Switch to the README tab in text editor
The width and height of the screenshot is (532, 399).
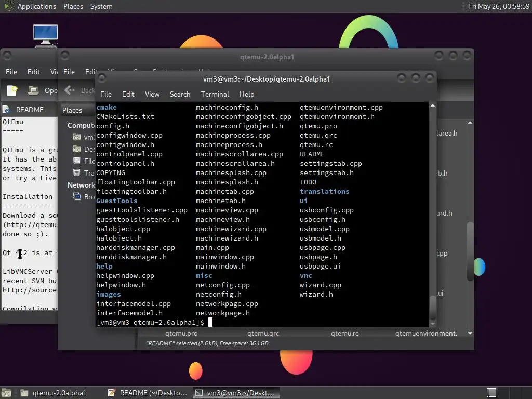coord(30,110)
